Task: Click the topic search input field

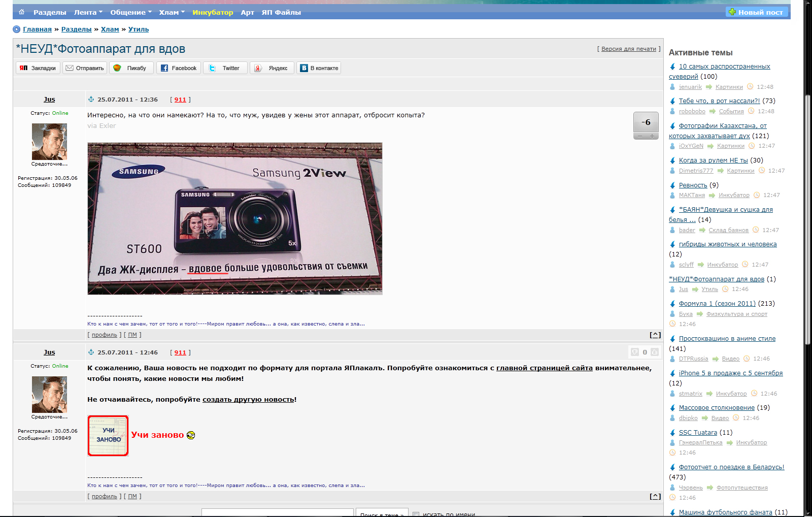Action: 278,513
